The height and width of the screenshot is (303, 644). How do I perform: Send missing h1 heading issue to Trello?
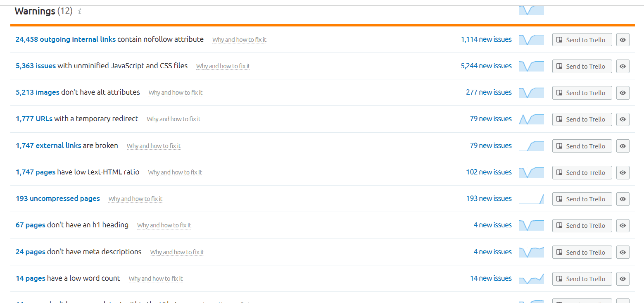[x=582, y=226]
